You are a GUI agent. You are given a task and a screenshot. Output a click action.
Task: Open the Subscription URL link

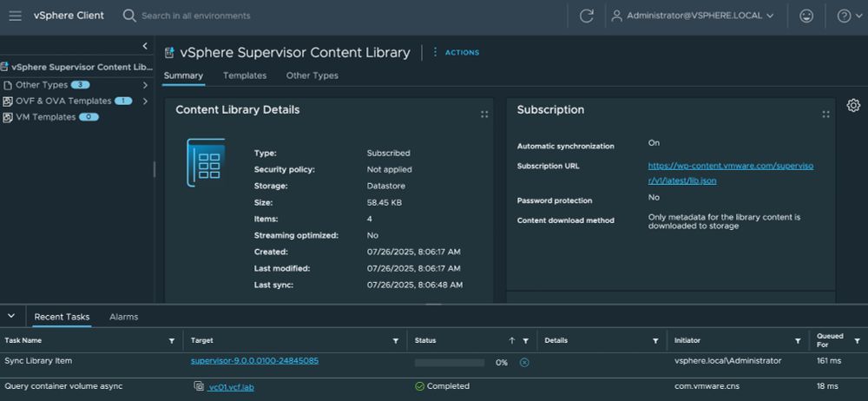(731, 174)
